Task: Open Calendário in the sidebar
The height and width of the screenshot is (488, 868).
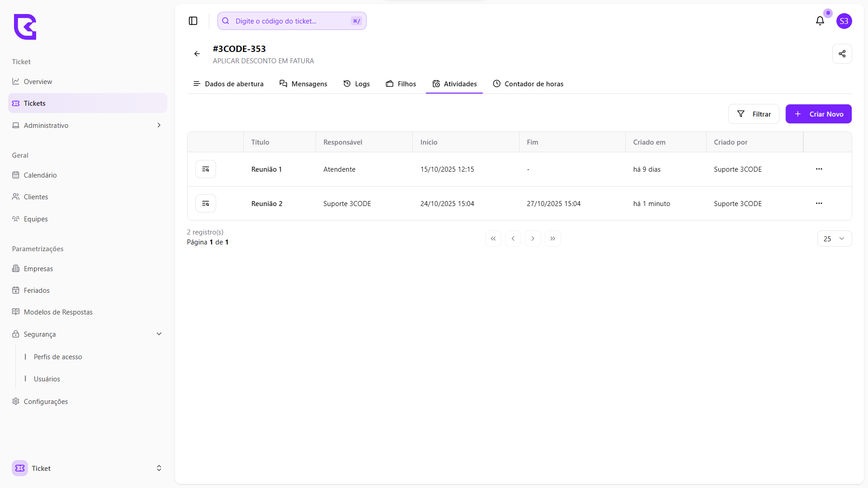Action: pos(40,175)
